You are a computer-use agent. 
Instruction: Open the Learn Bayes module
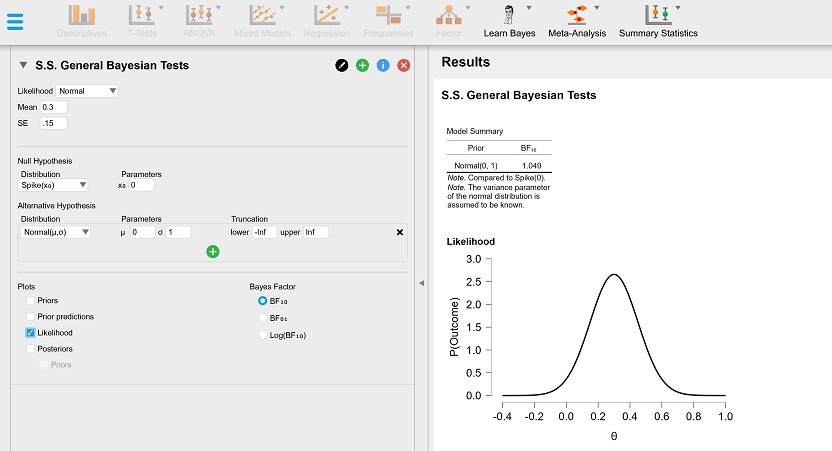(510, 20)
